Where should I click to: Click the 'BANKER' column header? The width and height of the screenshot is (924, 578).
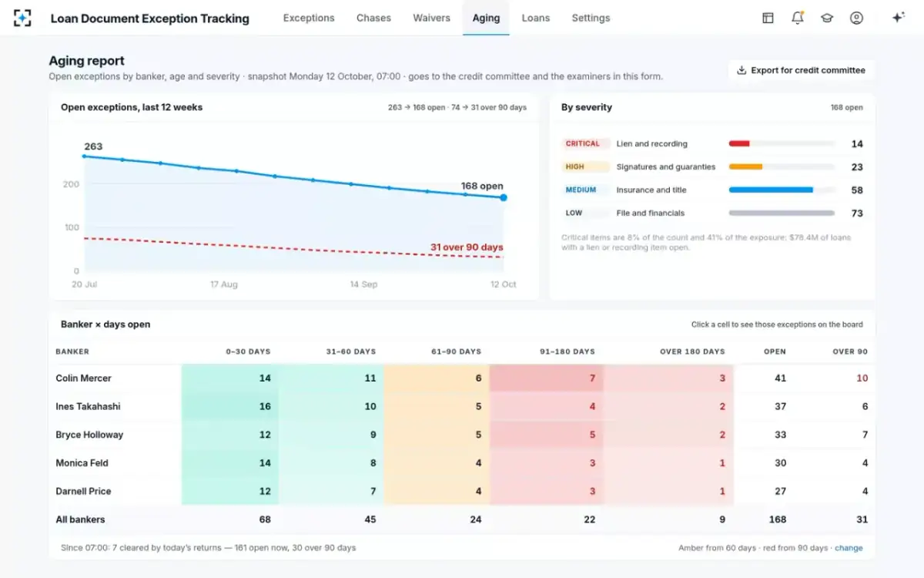tap(72, 351)
